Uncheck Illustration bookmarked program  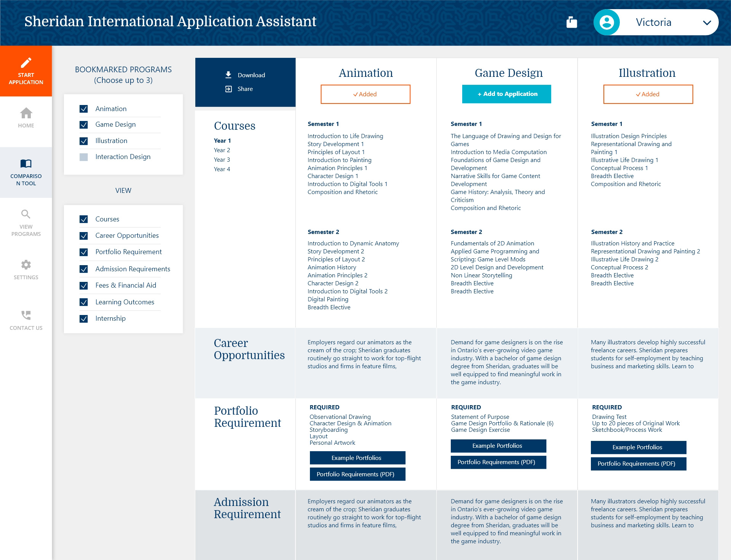coord(84,141)
